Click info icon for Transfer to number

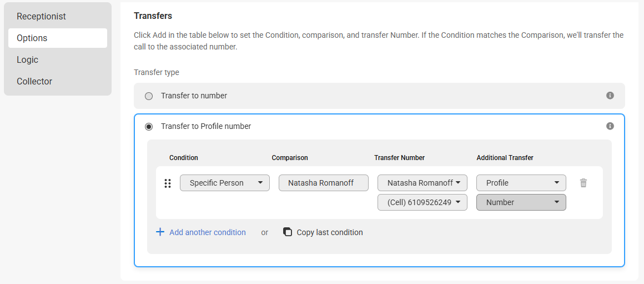coord(610,96)
